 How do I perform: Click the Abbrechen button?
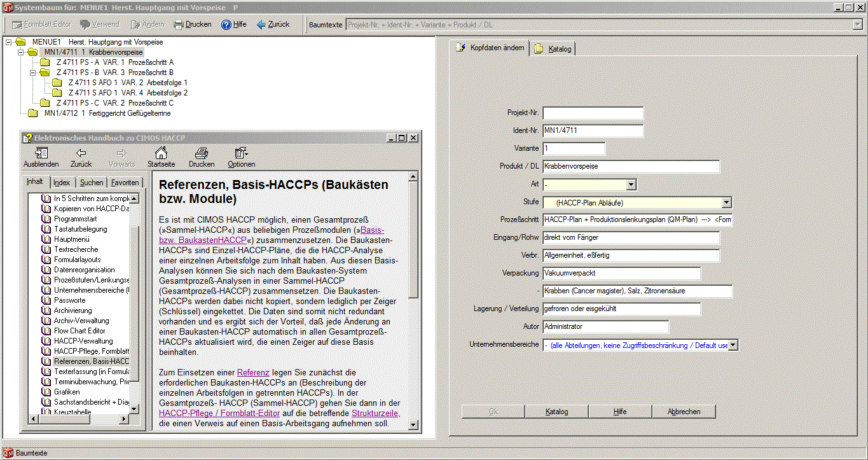click(x=684, y=412)
